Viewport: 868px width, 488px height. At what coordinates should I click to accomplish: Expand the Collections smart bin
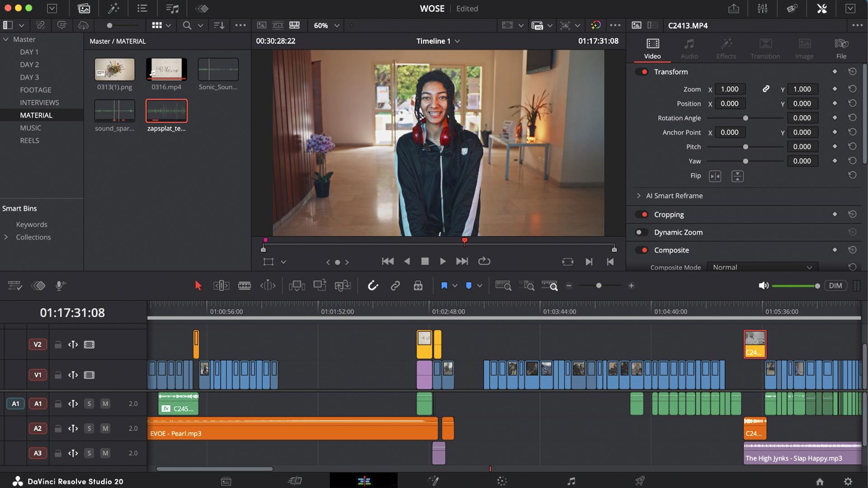[6, 237]
